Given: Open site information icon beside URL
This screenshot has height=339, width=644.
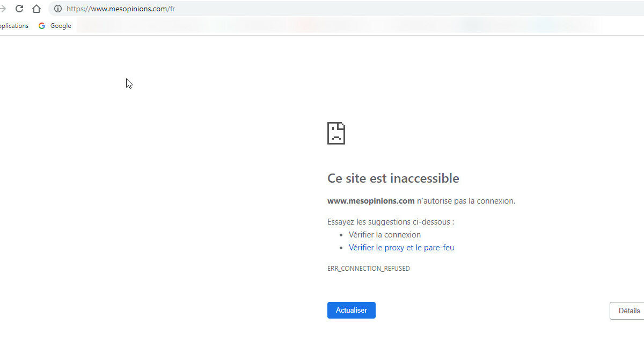Looking at the screenshot, I should coord(58,9).
